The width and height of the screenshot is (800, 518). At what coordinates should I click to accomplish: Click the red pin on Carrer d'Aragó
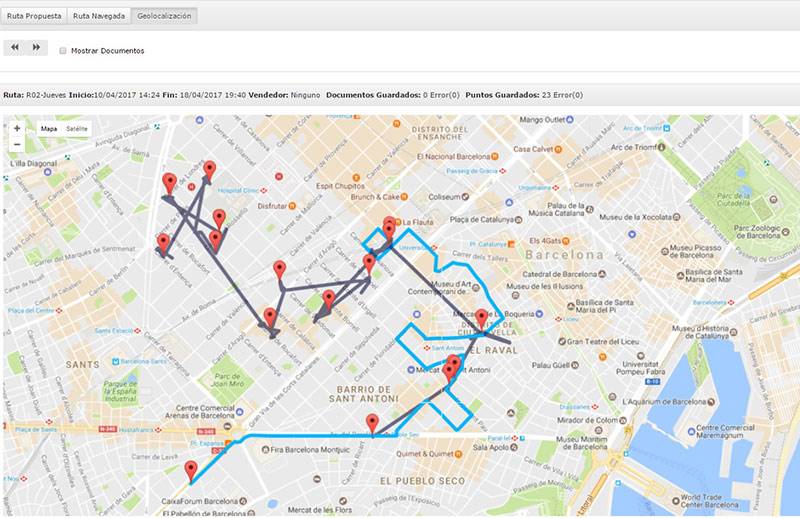coord(280,270)
